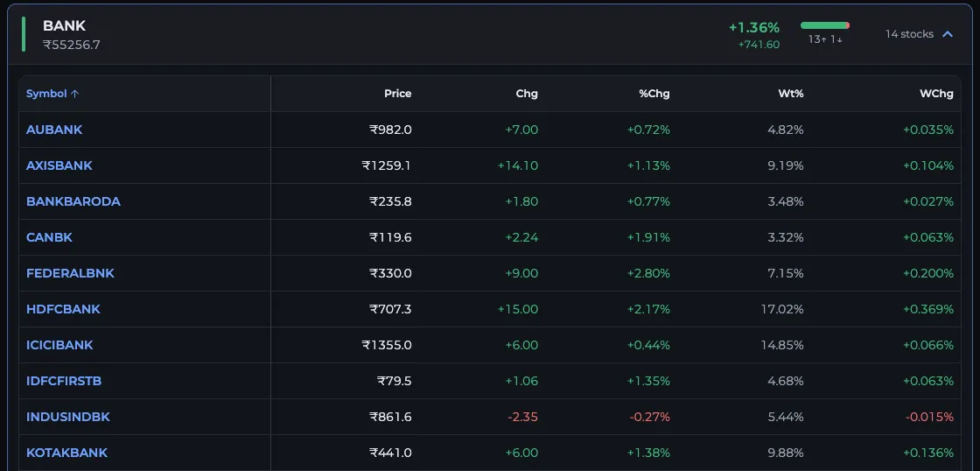
Task: Click AUBANK weighted change +0.035%
Action: coord(928,130)
